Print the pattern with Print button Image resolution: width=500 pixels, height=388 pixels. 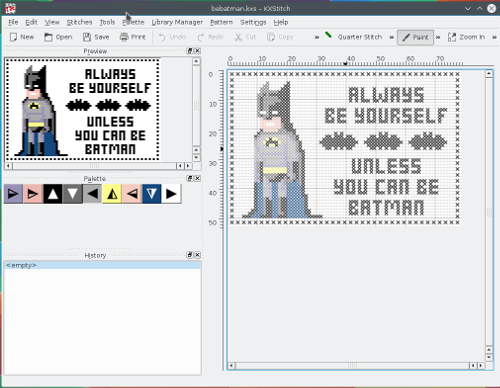133,37
